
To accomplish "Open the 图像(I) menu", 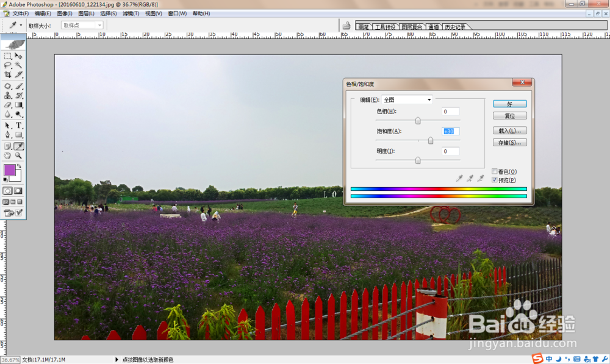I will coord(65,13).
